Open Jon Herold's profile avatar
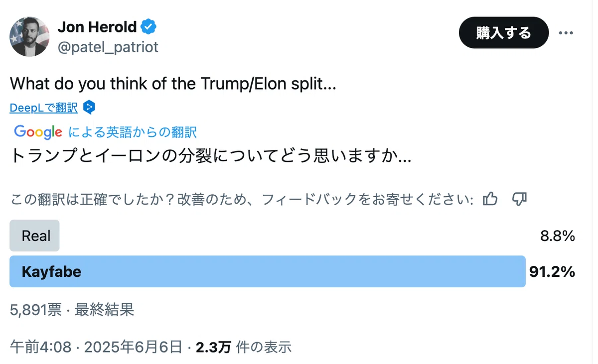 29,36
